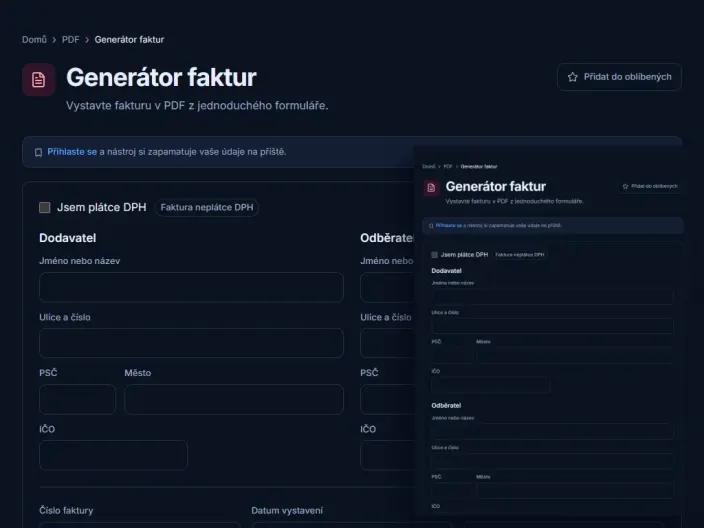Click the Odběratel IČO input
704x528 pixels.
click(x=387, y=455)
